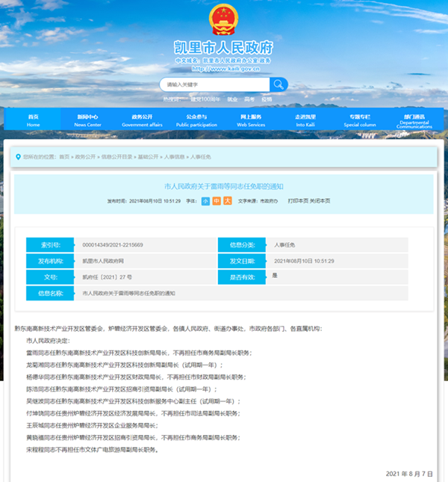Set font size to small (小)

pyautogui.click(x=205, y=201)
